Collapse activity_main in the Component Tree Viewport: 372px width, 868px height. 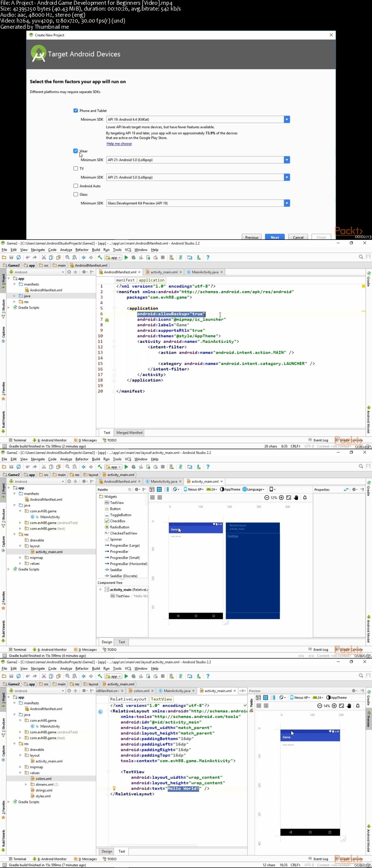point(100,590)
